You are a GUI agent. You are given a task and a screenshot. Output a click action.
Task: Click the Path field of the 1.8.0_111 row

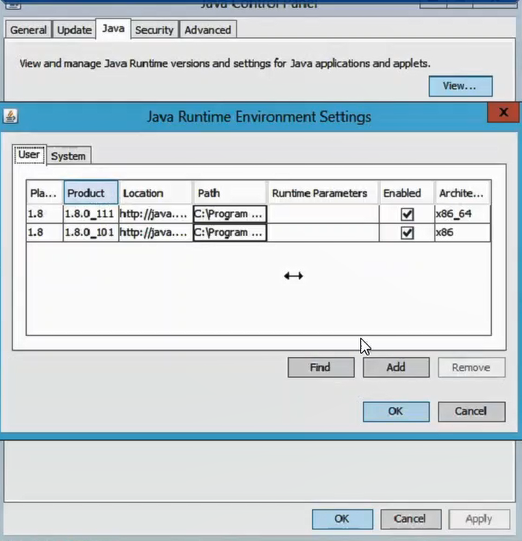pyautogui.click(x=230, y=214)
